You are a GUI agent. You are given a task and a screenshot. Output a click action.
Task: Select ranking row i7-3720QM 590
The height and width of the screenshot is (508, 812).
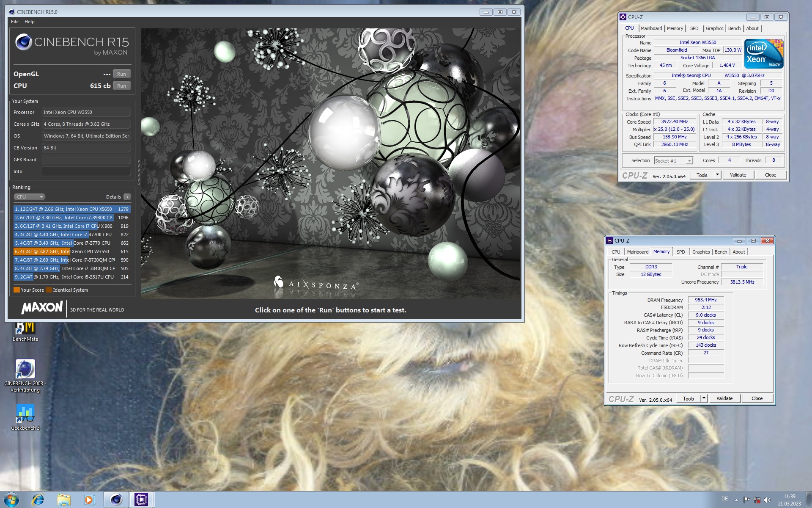tap(72, 260)
